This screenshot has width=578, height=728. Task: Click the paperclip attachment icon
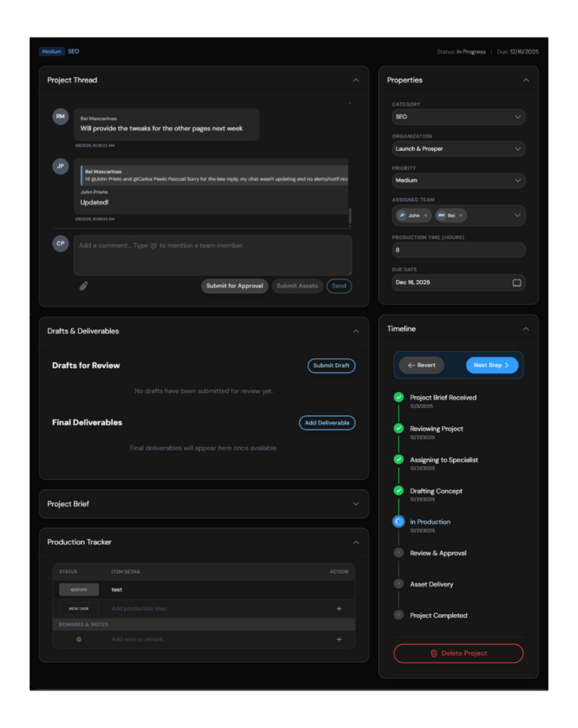click(83, 286)
